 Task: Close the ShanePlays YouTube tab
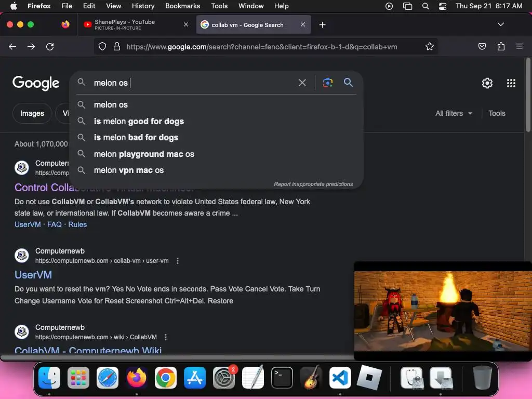pos(186,24)
